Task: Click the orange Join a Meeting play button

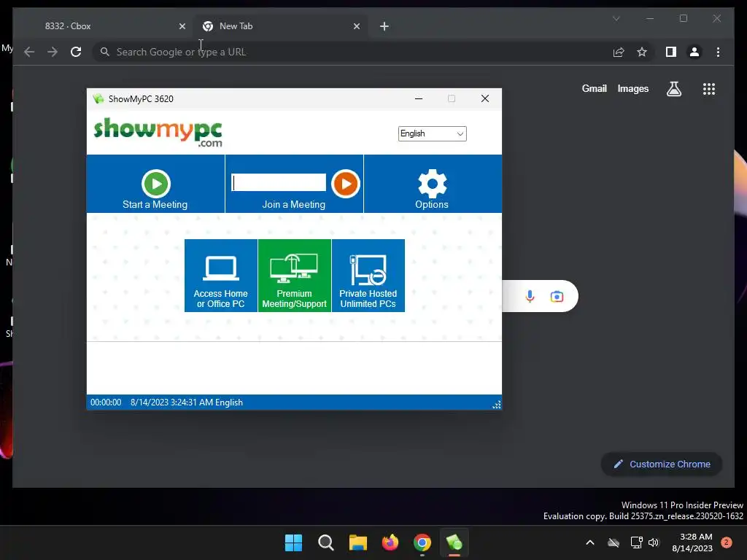Action: 345,183
